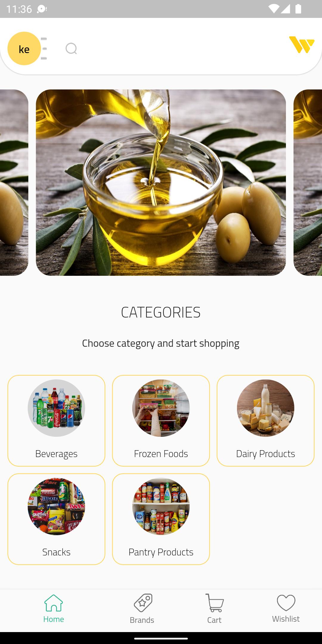Click the Beverages round drinks image

[x=56, y=408]
